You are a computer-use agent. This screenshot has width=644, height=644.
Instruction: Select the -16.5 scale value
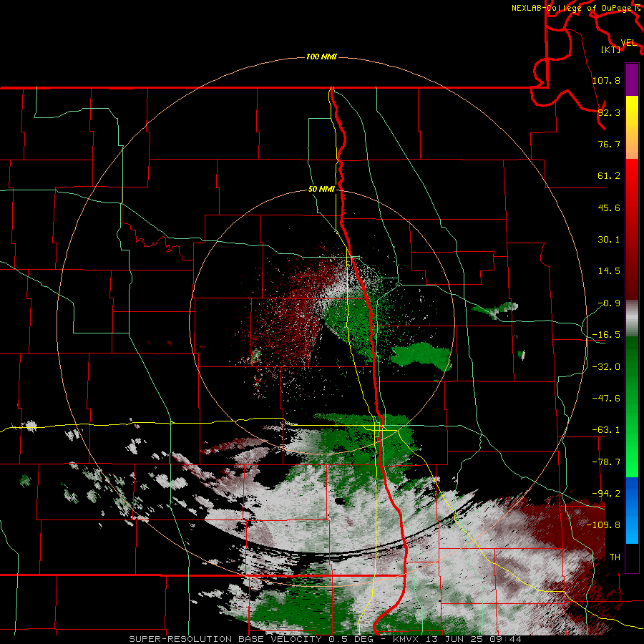pyautogui.click(x=606, y=335)
